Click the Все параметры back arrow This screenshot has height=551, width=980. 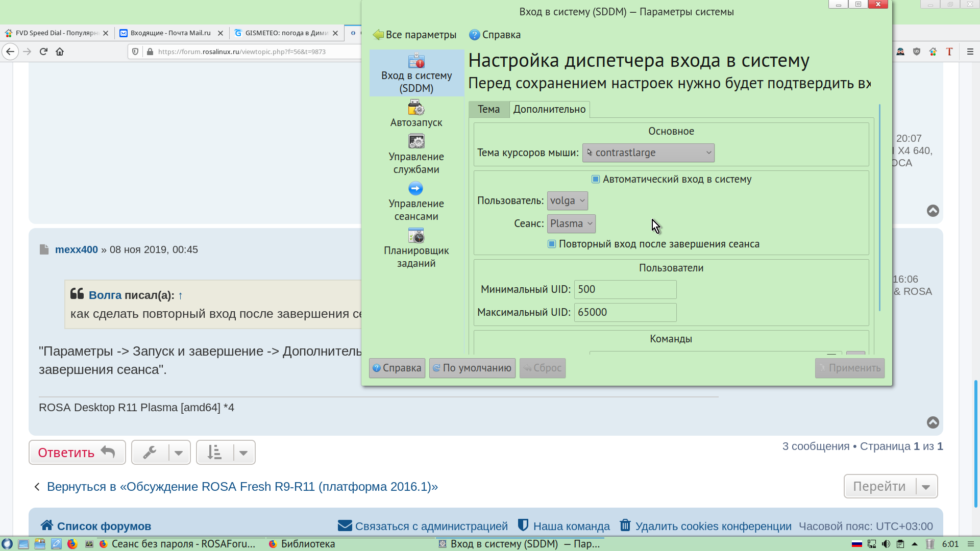(378, 35)
